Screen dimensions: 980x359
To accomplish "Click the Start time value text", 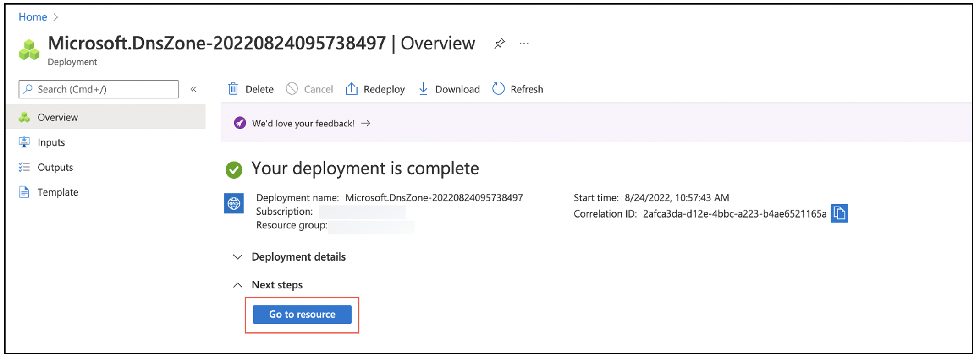I will point(677,198).
